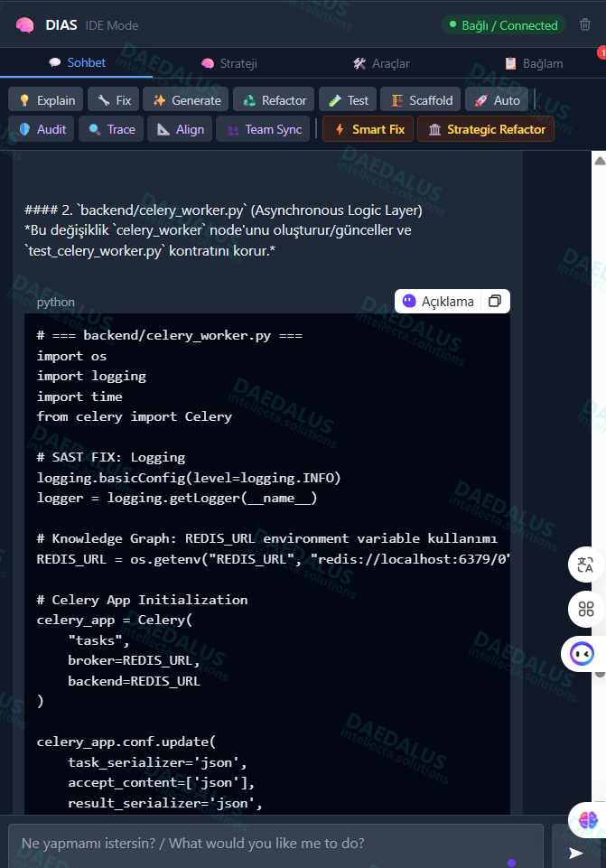Click the '# === backend/celery_worker.py ===' line

pos(170,335)
